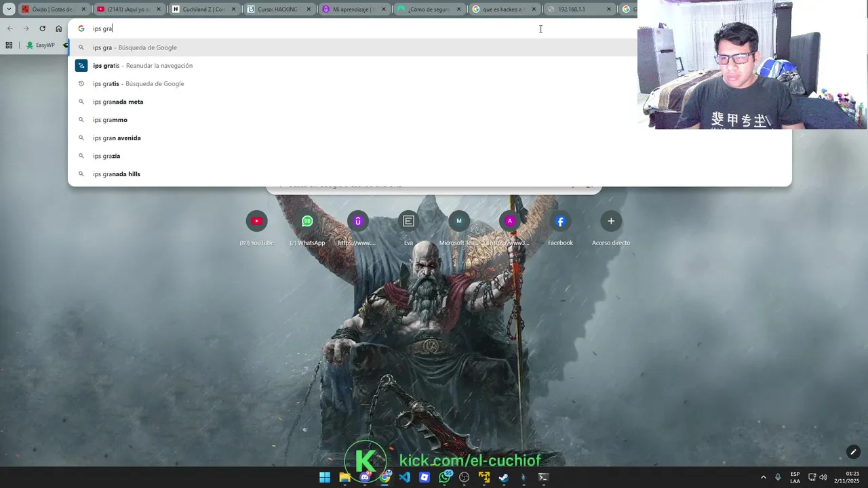
Task: Open the Windows Start menu
Action: pos(325,477)
